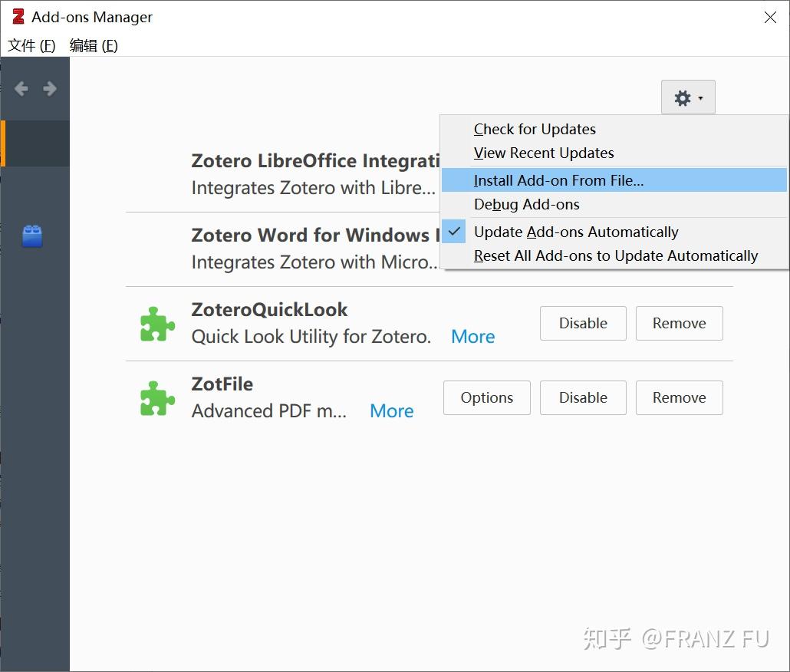Remove the ZoteroQuickLook add-on
The height and width of the screenshot is (672, 790).
tap(679, 323)
